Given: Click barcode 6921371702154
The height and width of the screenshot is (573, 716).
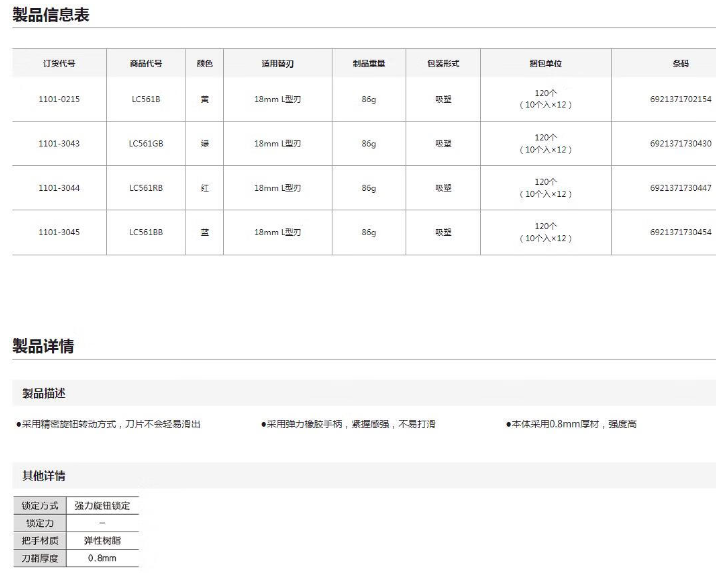Looking at the screenshot, I should pyautogui.click(x=680, y=99).
